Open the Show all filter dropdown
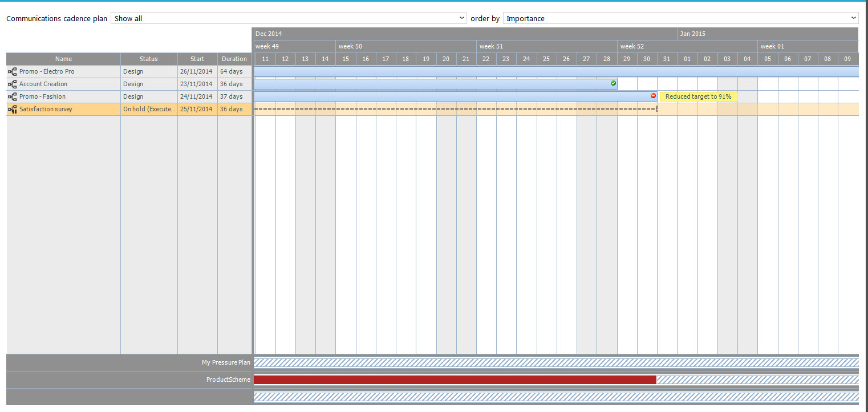The image size is (868, 412). point(289,18)
